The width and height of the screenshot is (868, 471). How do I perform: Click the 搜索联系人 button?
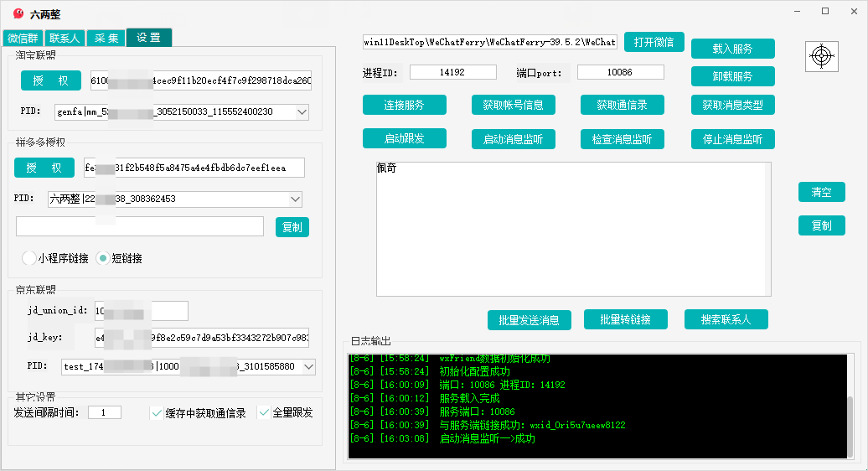coord(726,319)
